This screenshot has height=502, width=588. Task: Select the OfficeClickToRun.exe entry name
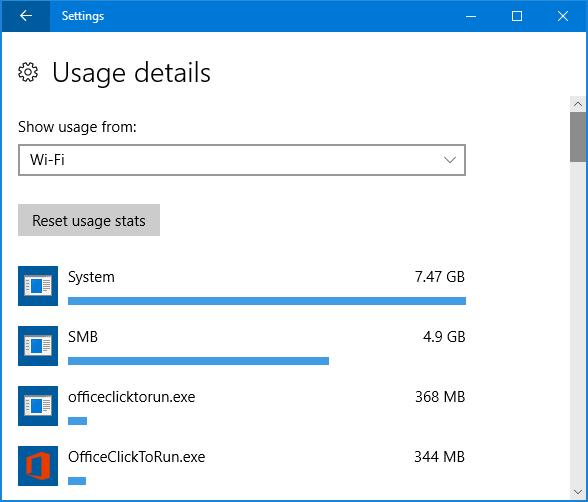(x=136, y=457)
